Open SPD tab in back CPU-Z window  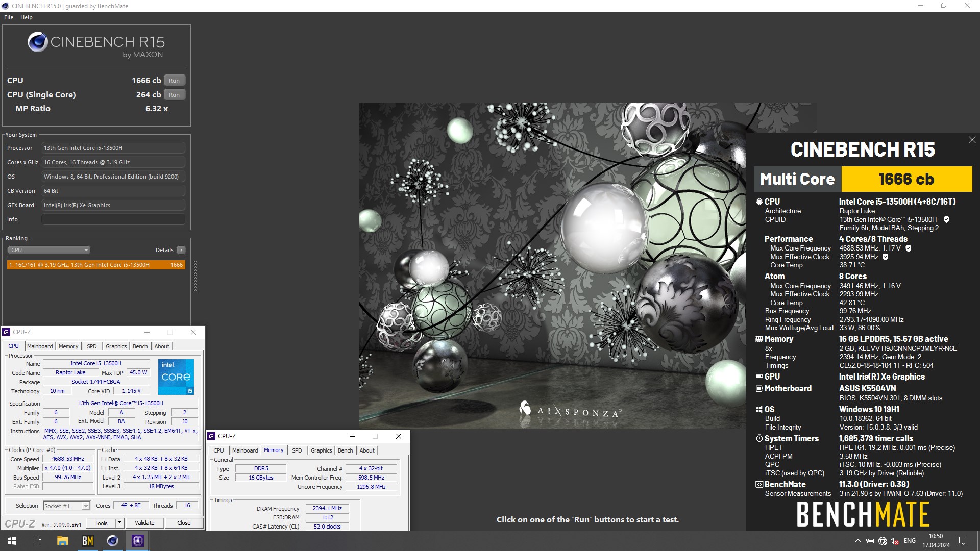[92, 346]
